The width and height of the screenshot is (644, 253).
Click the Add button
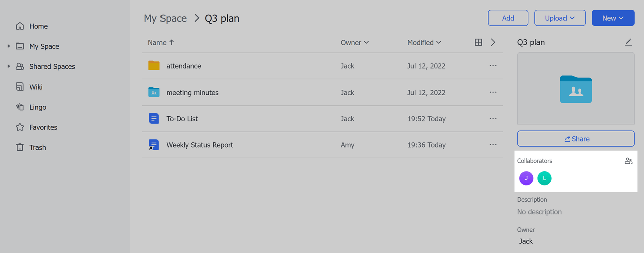pyautogui.click(x=508, y=18)
